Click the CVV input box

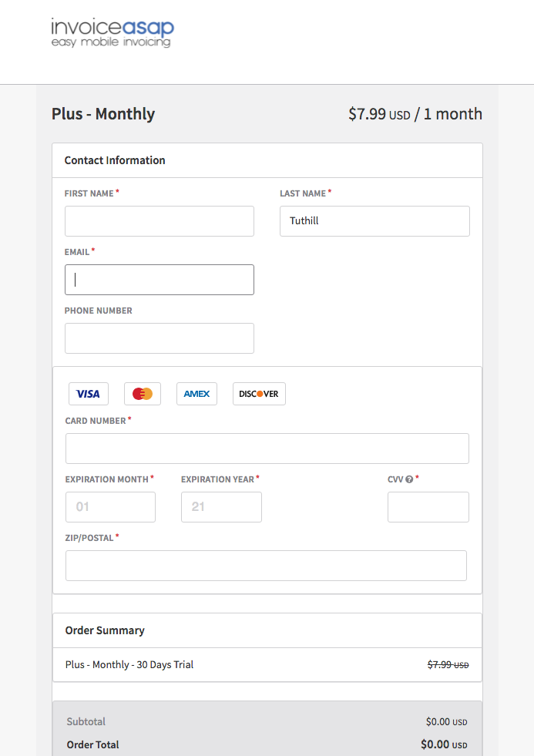tap(428, 507)
